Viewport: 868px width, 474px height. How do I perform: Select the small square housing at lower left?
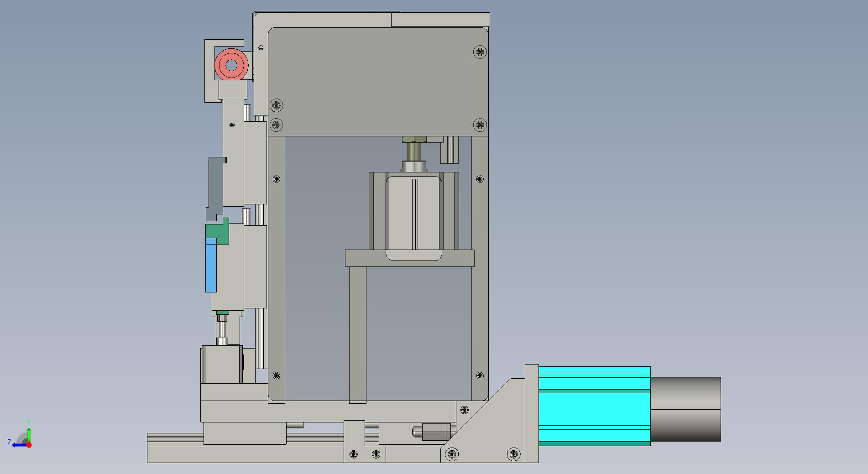click(222, 364)
